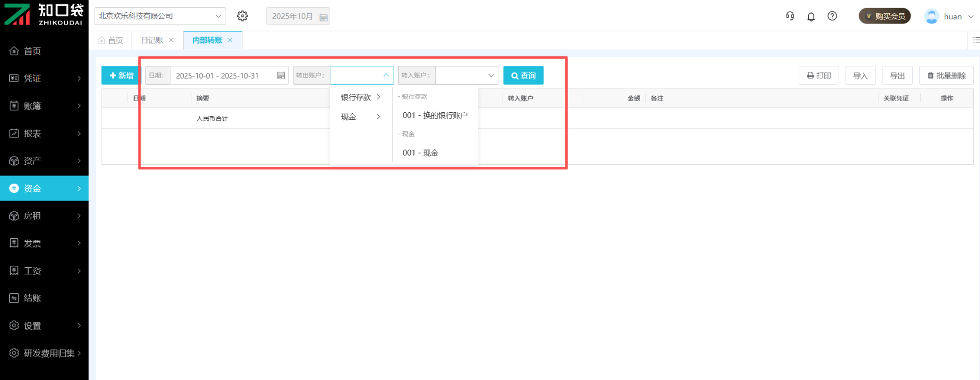Close the 日记账 tab
The width and height of the screenshot is (980, 380).
tap(171, 40)
